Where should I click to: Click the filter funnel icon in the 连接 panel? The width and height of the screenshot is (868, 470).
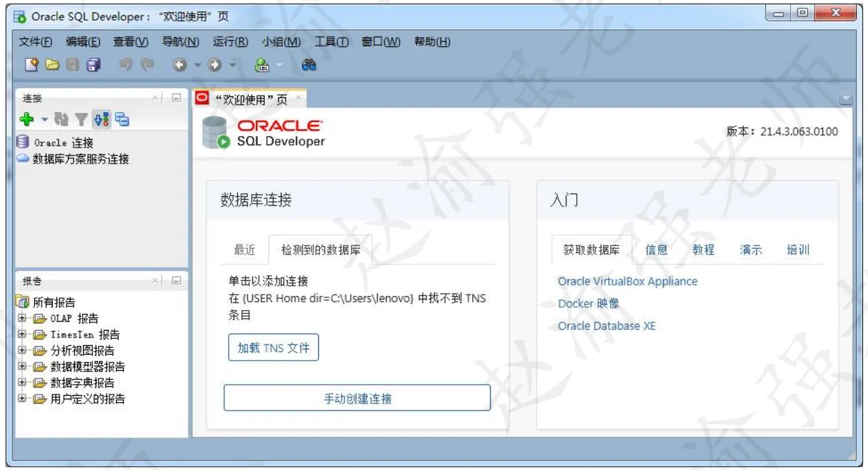click(x=81, y=120)
